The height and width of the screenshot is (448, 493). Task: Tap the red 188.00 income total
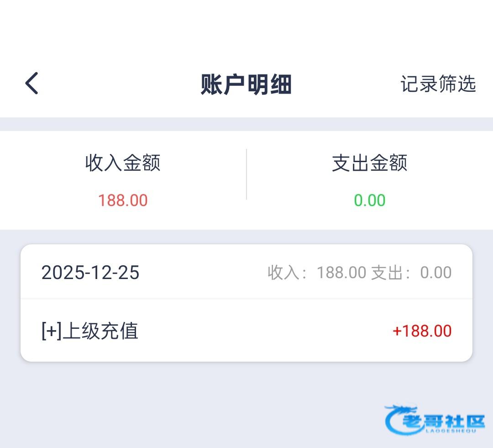[x=123, y=200]
